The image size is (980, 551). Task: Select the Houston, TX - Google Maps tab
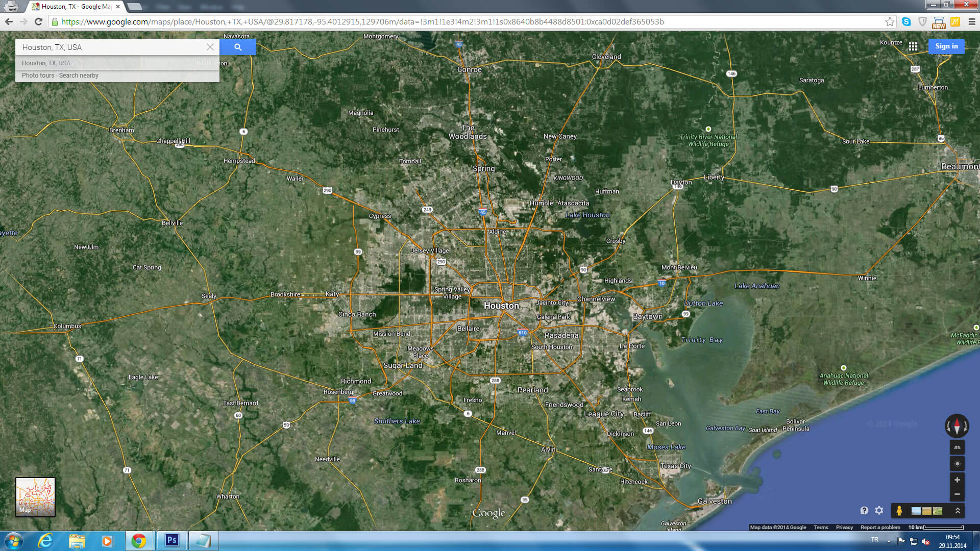click(77, 7)
